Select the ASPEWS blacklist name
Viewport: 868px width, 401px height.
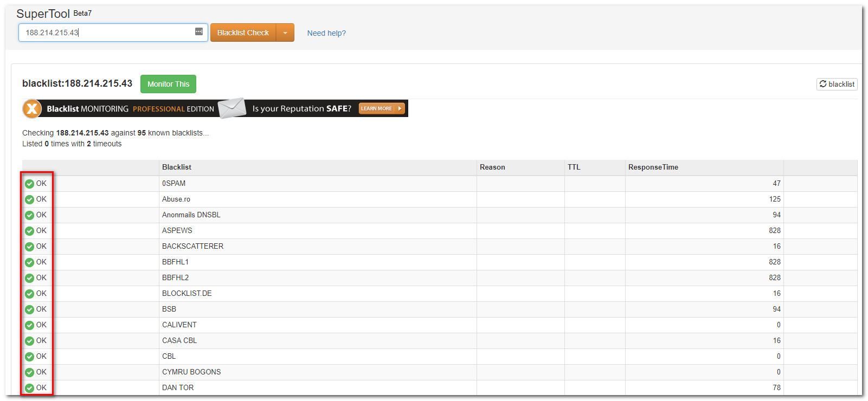tap(177, 230)
